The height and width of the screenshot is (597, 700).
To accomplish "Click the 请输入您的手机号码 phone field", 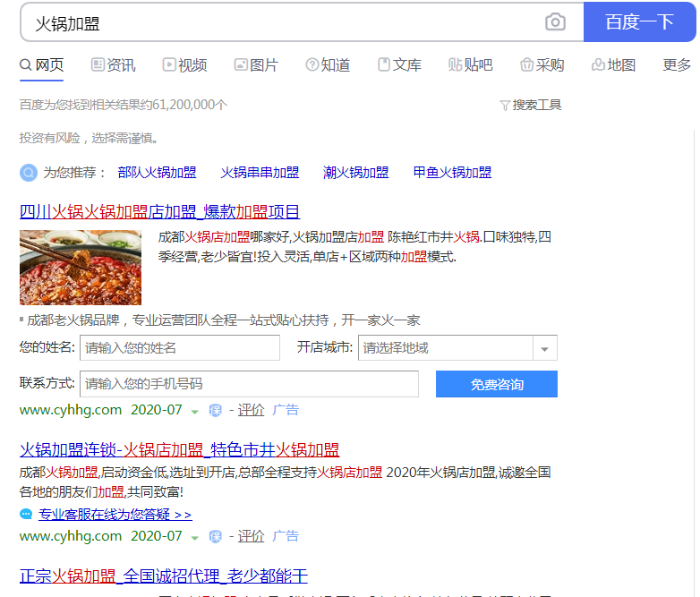I will (249, 384).
